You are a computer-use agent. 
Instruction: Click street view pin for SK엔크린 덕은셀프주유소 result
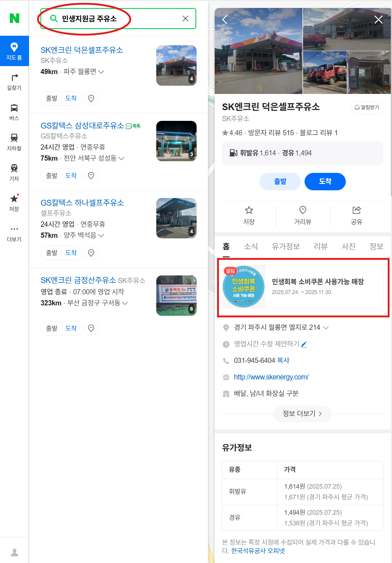tap(91, 98)
